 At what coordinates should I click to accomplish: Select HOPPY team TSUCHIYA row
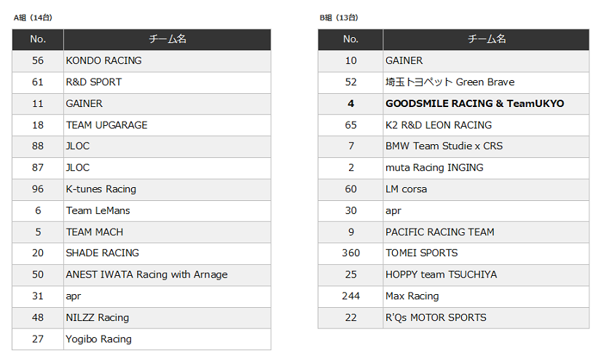[x=441, y=274]
